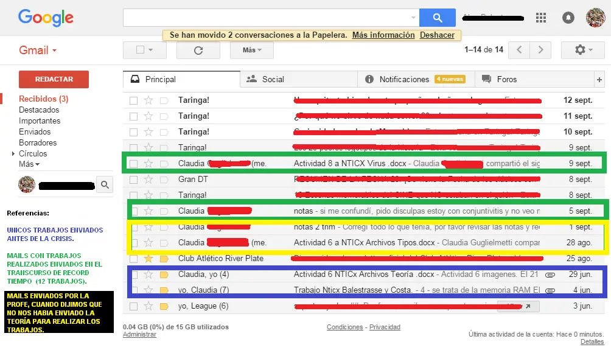Open the Enviados folder
This screenshot has height=364, width=611.
[35, 131]
